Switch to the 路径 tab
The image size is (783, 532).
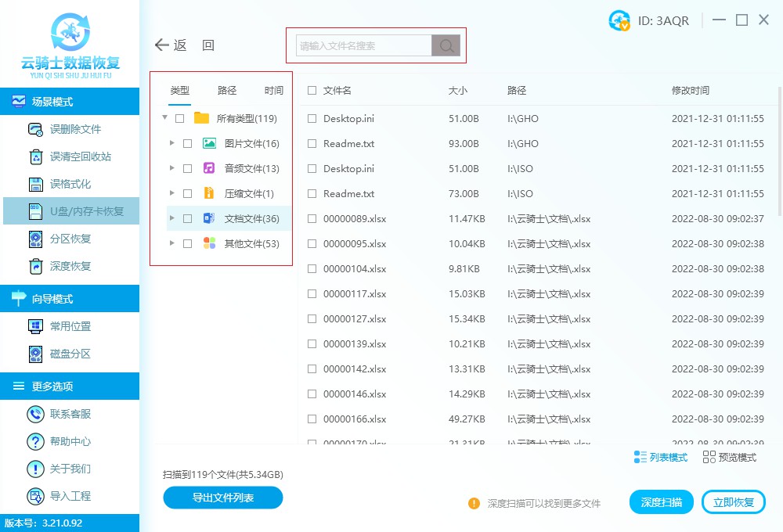(x=226, y=90)
